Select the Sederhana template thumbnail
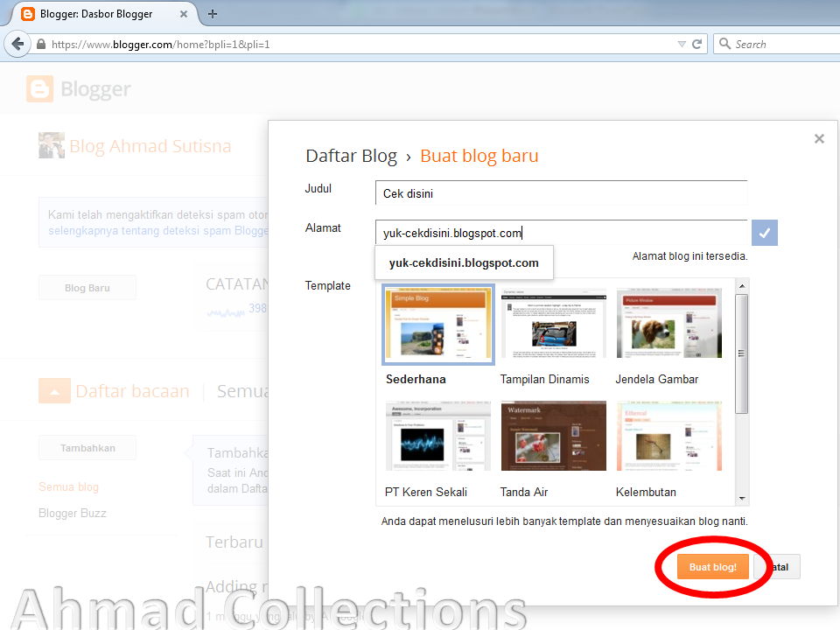The height and width of the screenshot is (630, 840). 437,324
